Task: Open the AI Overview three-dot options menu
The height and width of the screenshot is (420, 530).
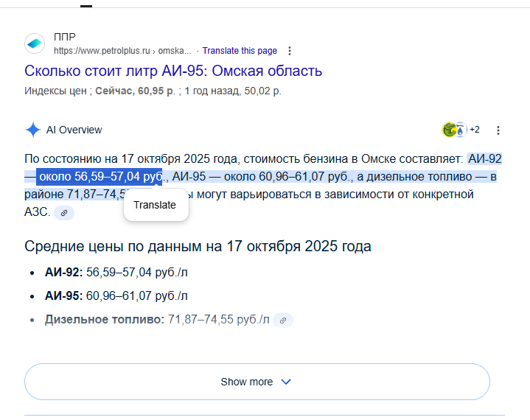Action: click(498, 130)
